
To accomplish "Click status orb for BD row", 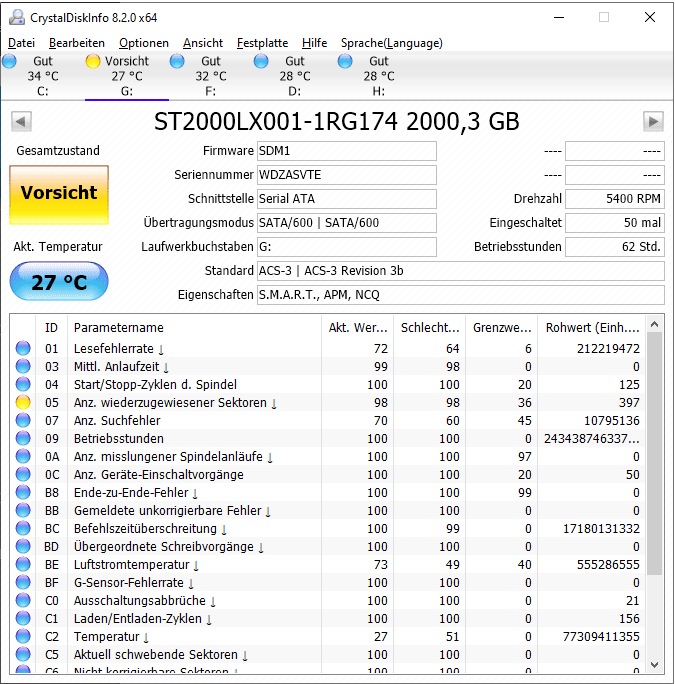I will [23, 546].
